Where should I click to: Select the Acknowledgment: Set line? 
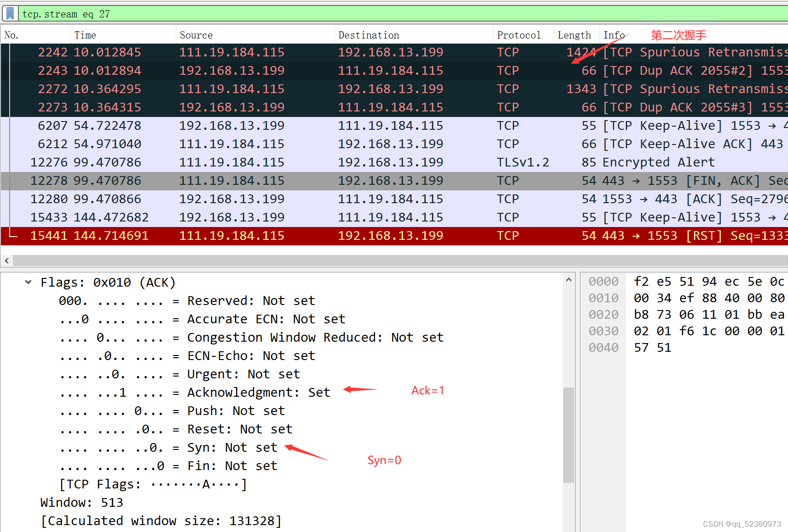[x=195, y=393]
